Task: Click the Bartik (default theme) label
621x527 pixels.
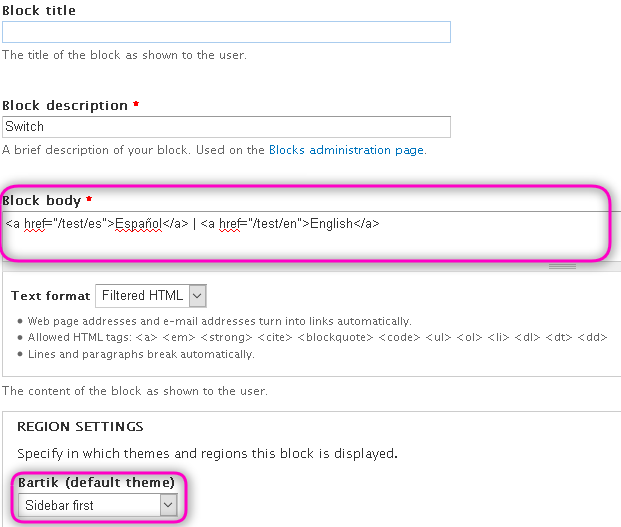Action: coord(96,482)
